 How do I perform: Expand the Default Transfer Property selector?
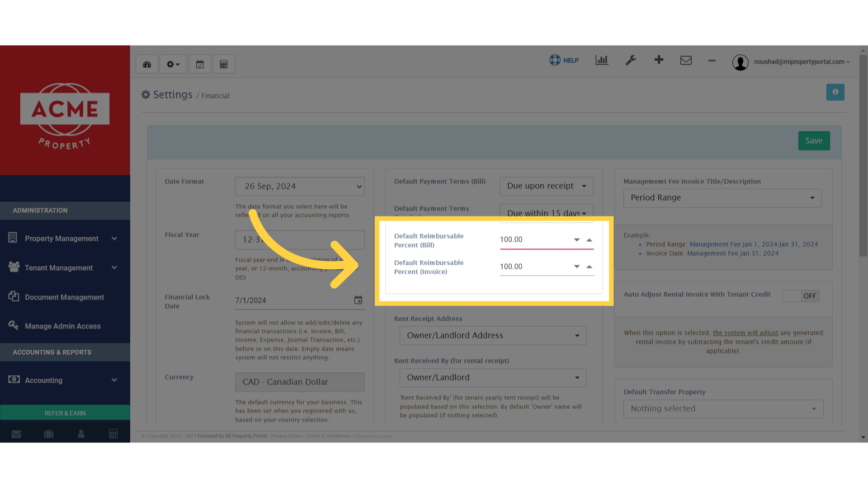tap(722, 408)
